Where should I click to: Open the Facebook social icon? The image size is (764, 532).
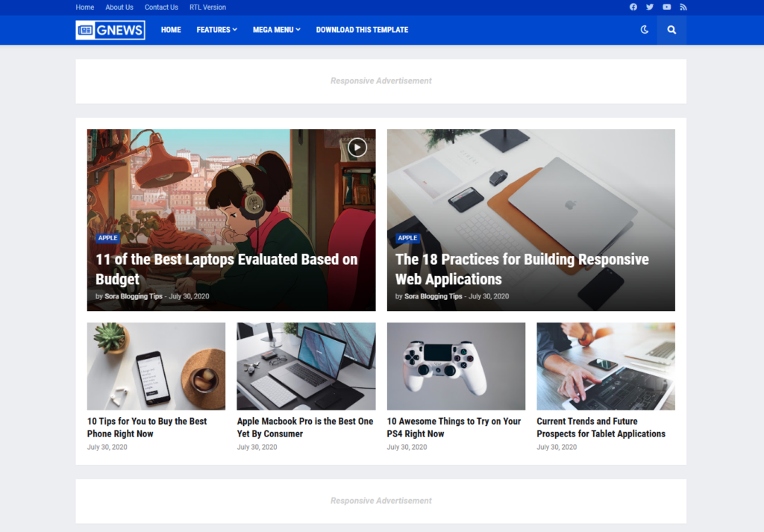(x=633, y=7)
